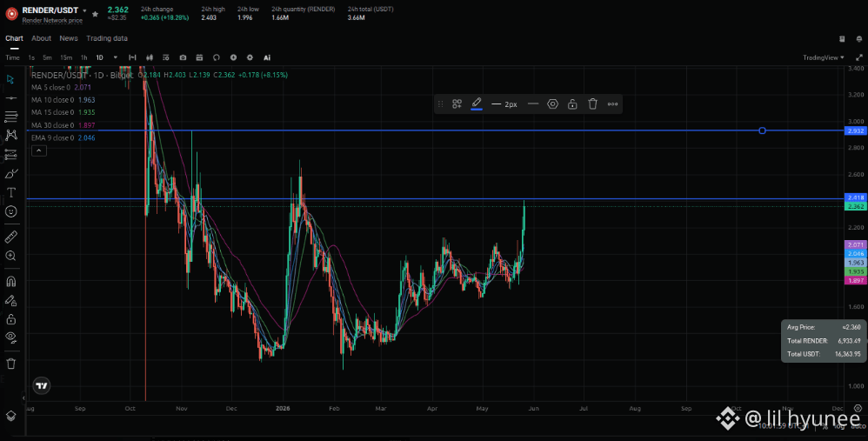Image resolution: width=868 pixels, height=441 pixels.
Task: Open the indicators settings icon
Action: (165, 57)
